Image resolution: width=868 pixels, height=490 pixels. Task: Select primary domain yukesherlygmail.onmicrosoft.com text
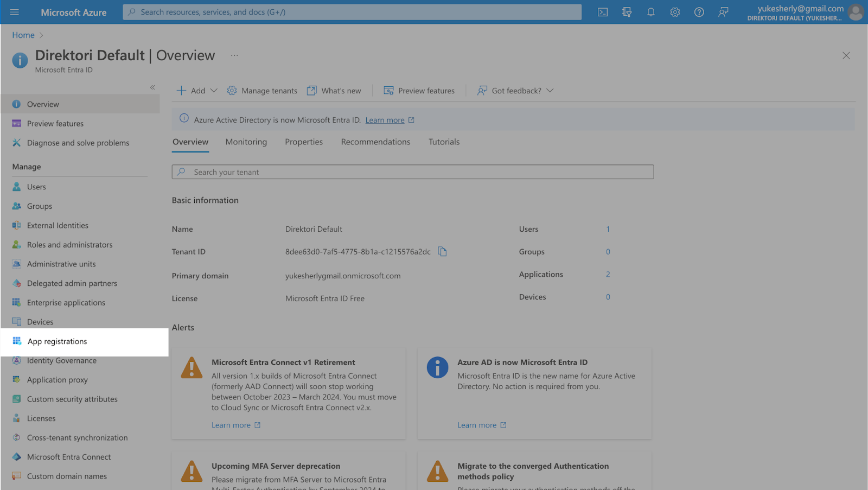(x=343, y=276)
